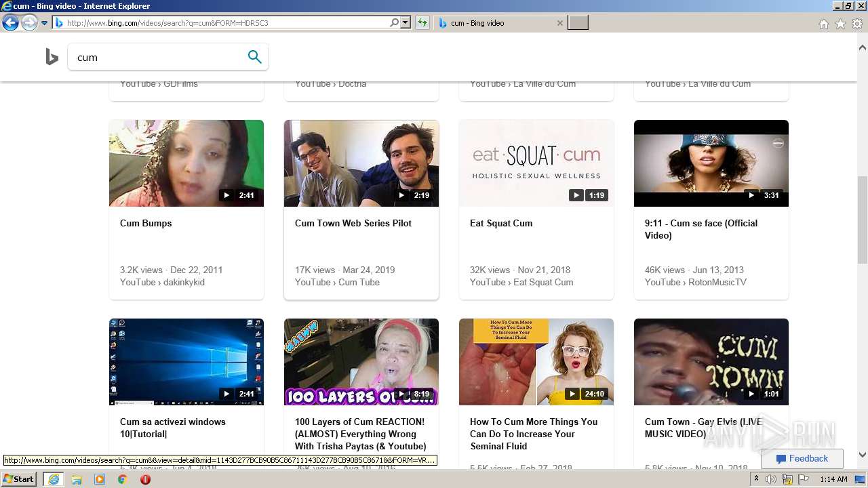Click the browser forward arrow button
Image resolution: width=868 pixels, height=488 pixels.
(29, 23)
